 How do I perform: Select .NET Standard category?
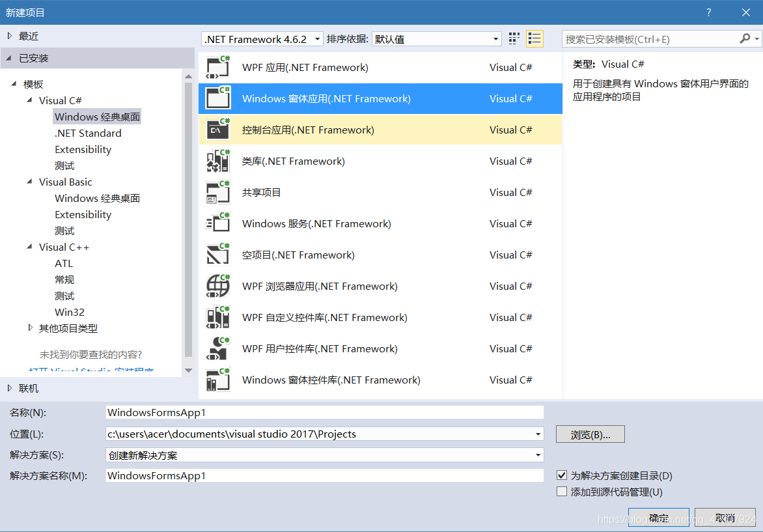click(88, 133)
